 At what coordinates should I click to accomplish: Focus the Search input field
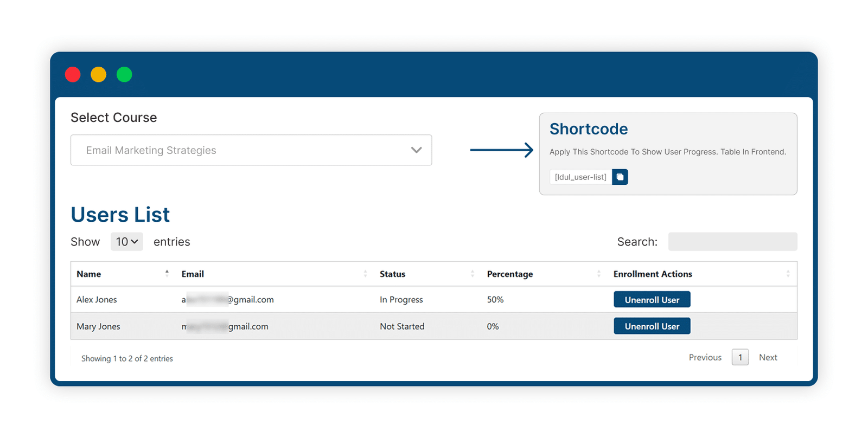point(733,242)
